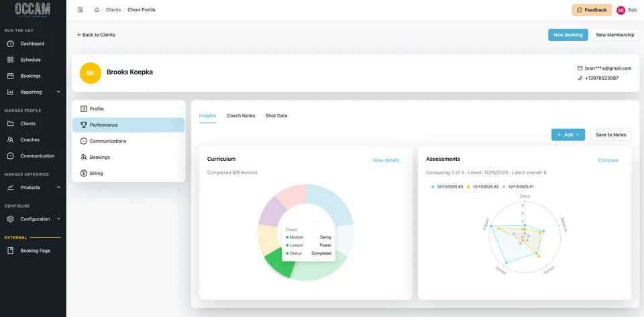This screenshot has width=644, height=317.
Task: Click the email envelope icon
Action: [x=580, y=68]
